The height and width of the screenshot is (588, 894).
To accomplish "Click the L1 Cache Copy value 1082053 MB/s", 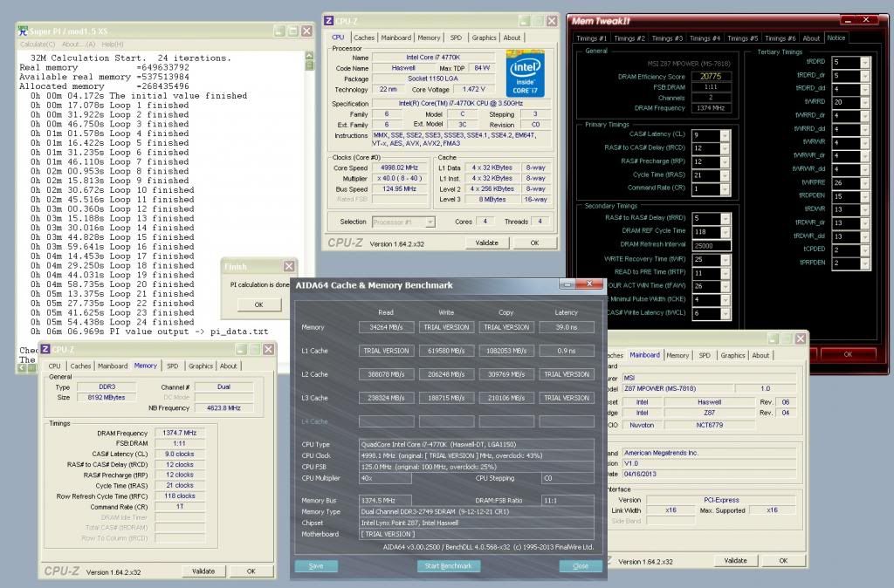I will pos(505,351).
